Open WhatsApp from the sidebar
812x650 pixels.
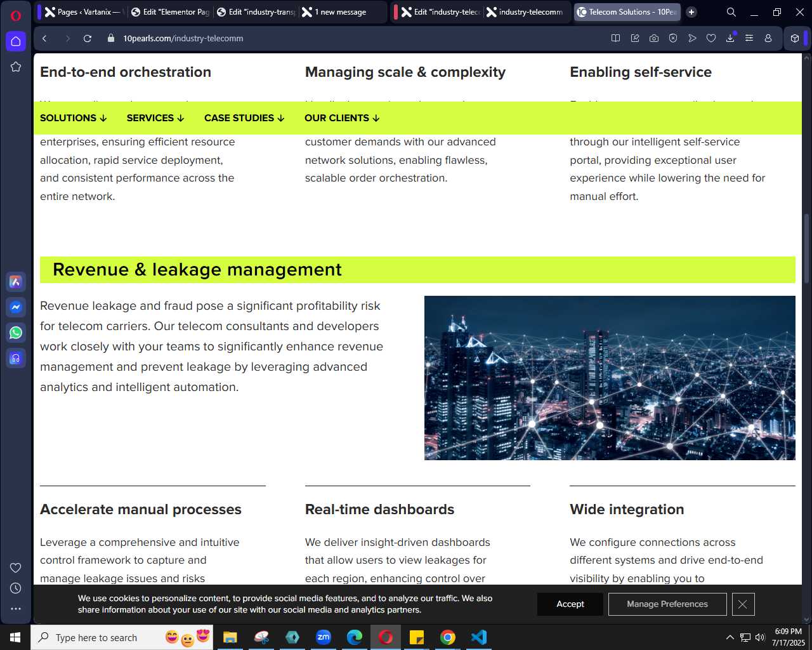point(16,333)
